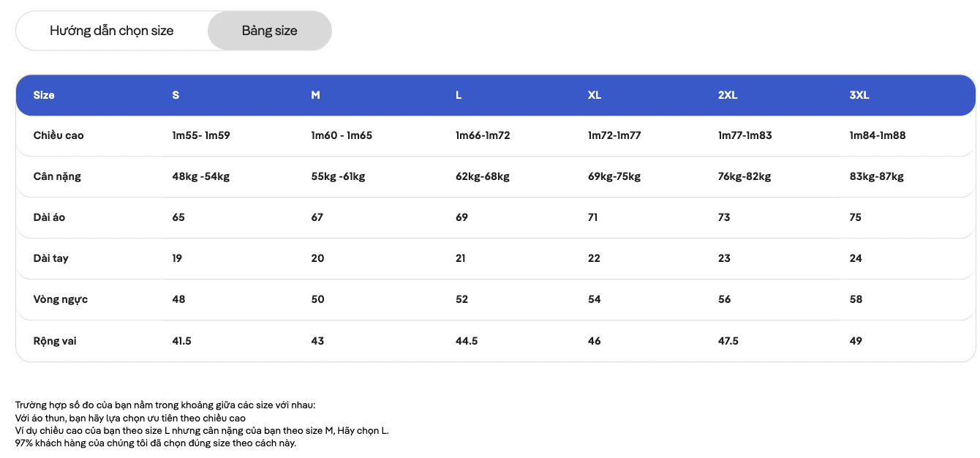Screen dimensions: 980x458
Task: Click the 2XL size column header
Action: coord(728,95)
